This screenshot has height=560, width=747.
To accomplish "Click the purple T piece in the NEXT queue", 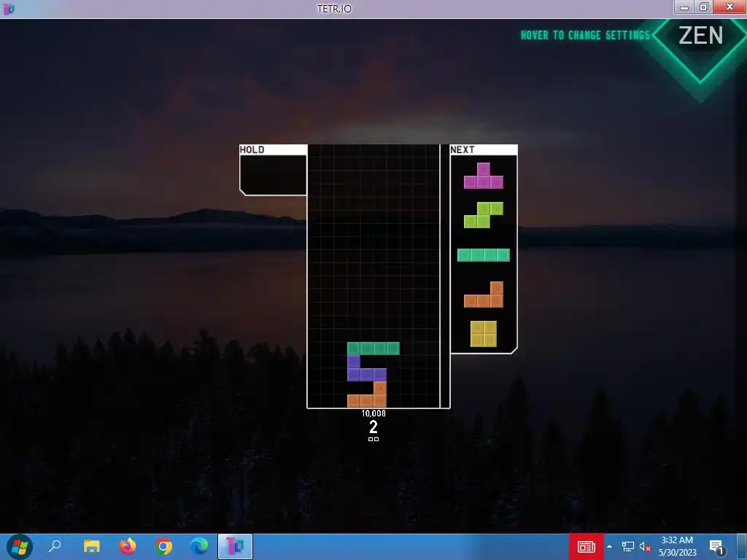I will coord(484,176).
